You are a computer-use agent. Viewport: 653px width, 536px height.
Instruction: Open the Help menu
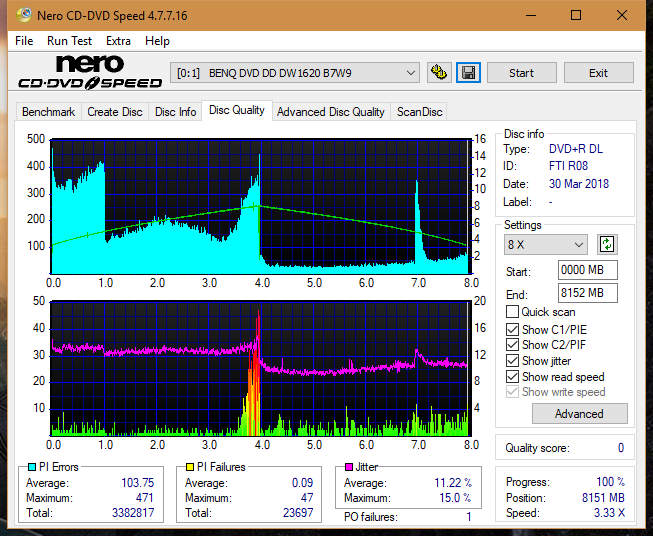click(x=157, y=41)
